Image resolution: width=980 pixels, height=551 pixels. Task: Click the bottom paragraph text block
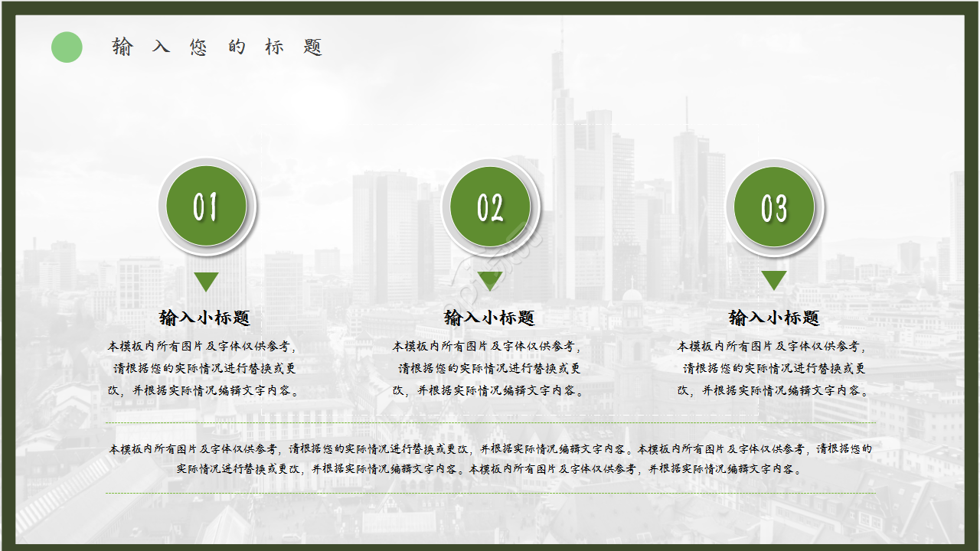490,459
